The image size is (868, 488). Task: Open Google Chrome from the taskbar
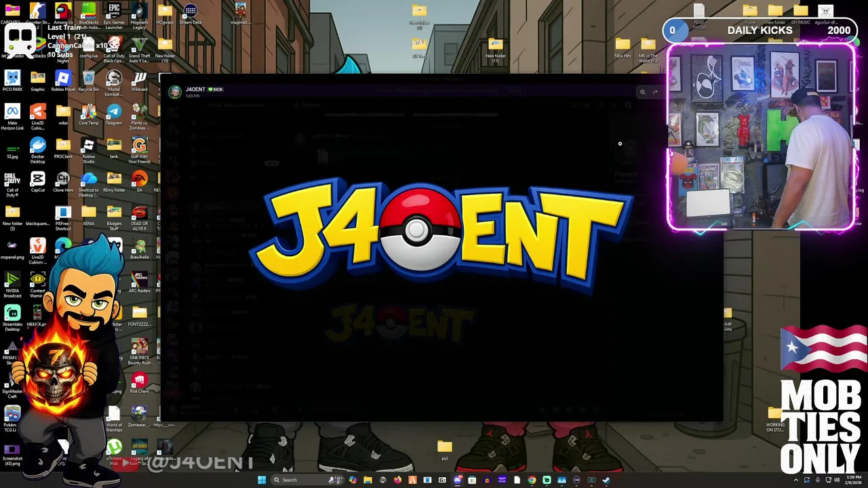532,480
